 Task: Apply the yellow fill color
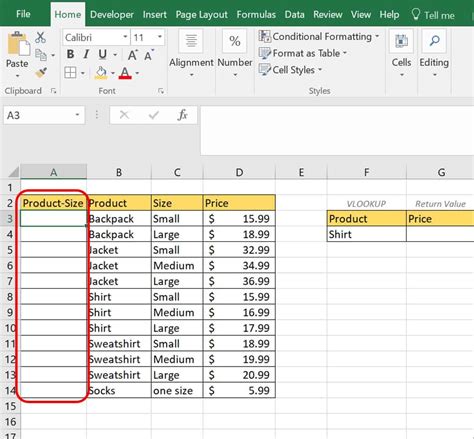(101, 73)
